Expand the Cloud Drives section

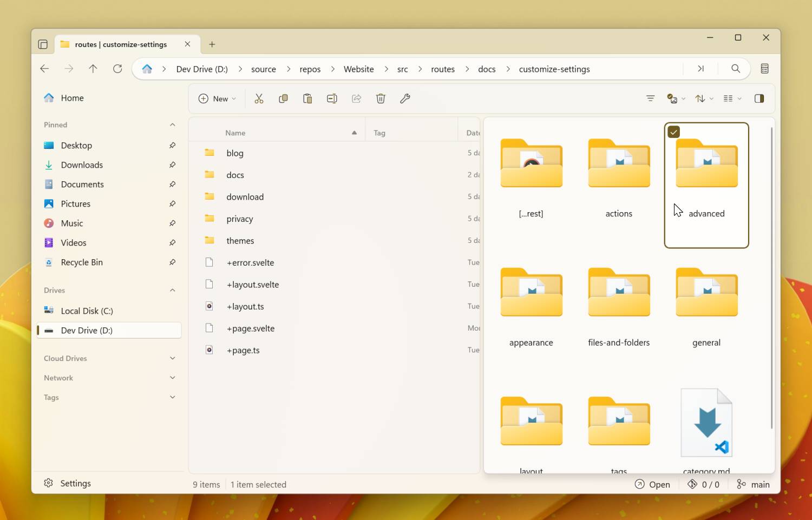click(x=172, y=358)
